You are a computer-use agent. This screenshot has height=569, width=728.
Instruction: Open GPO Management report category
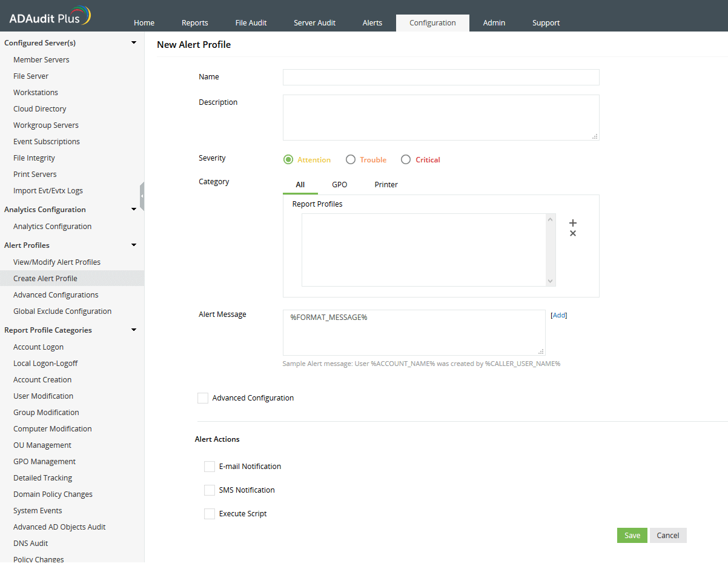coord(44,462)
